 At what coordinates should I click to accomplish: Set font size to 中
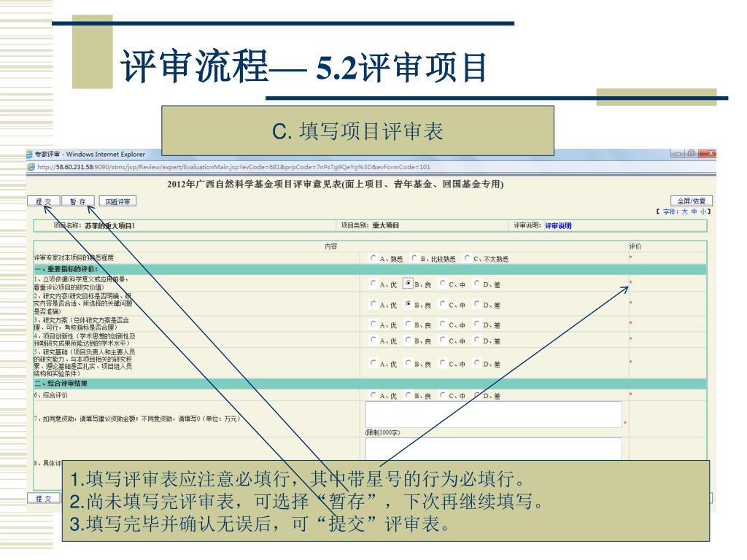[x=694, y=211]
